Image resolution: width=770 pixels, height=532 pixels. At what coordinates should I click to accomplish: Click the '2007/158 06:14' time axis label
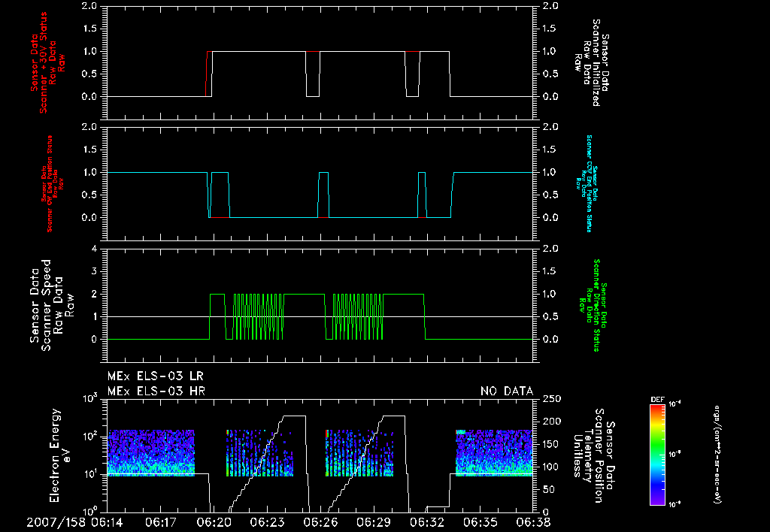(74, 522)
